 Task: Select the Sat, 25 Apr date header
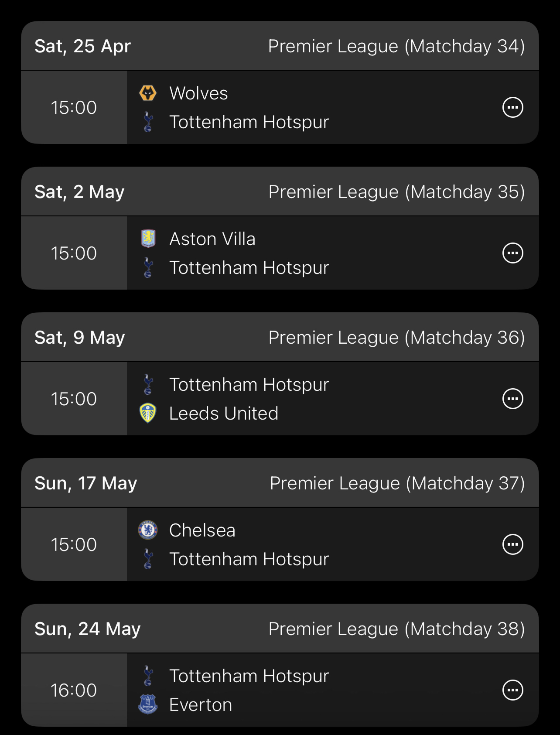[82, 46]
